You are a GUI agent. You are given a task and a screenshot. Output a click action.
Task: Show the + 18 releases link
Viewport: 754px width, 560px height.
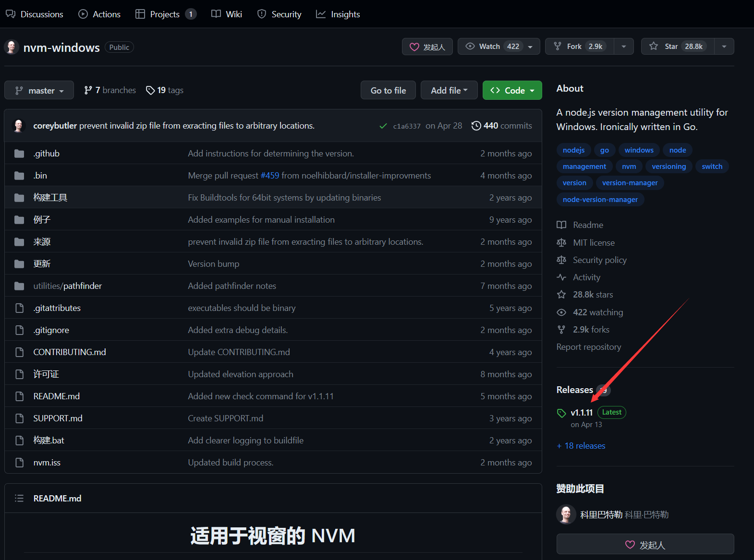[581, 446]
